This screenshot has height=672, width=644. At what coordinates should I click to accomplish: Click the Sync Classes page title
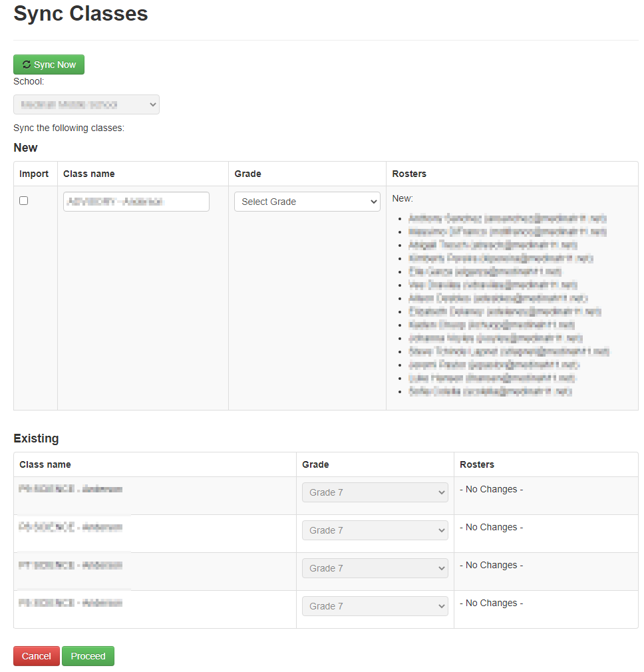pyautogui.click(x=80, y=14)
